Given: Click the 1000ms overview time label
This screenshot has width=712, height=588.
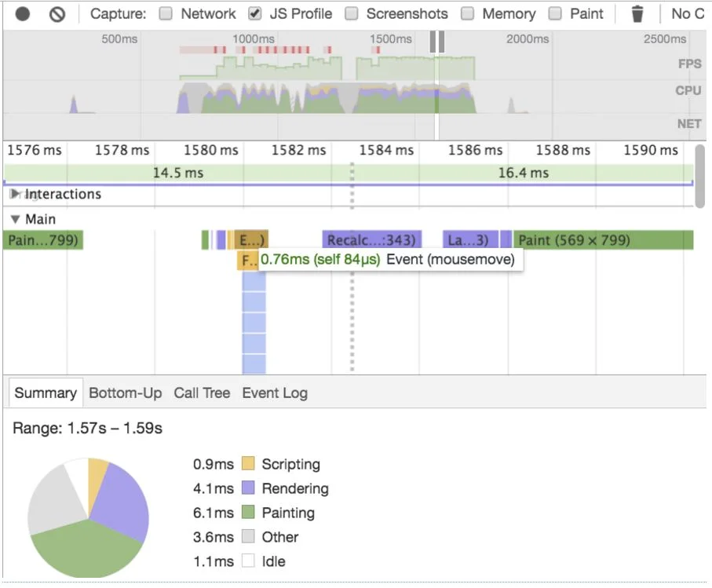Looking at the screenshot, I should pyautogui.click(x=254, y=39).
